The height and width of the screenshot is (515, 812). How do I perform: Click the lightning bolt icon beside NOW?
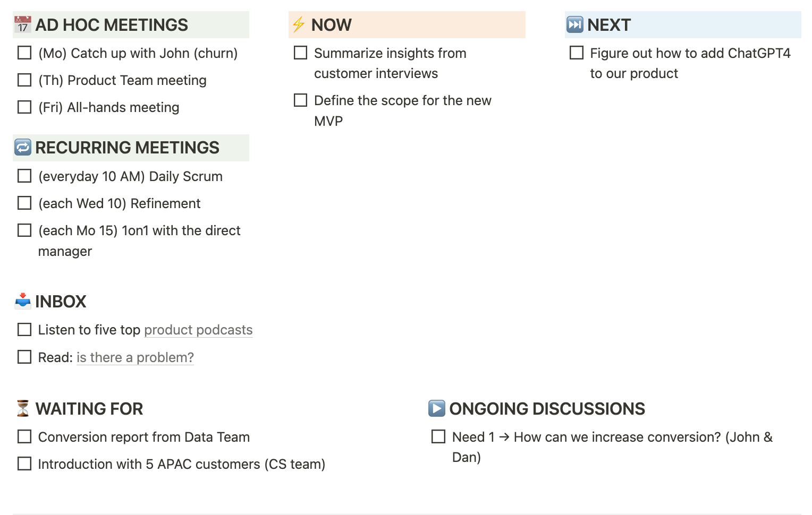coord(299,24)
